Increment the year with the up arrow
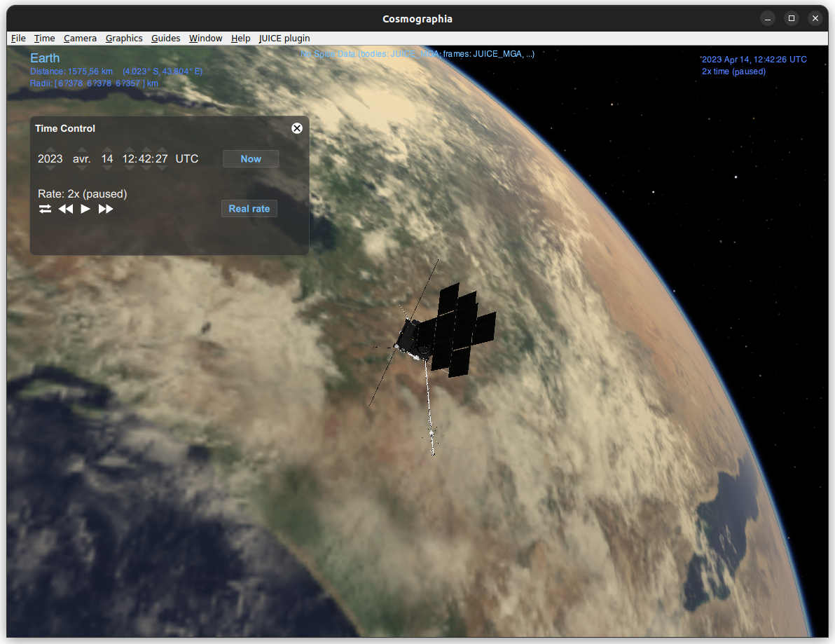Viewport: 835px width, 644px height. tap(50, 149)
